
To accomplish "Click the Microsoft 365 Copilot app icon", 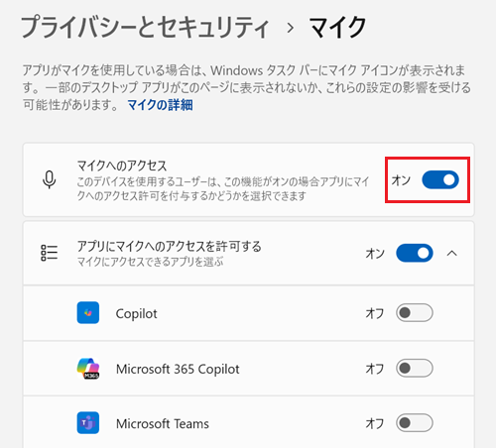I will click(88, 368).
